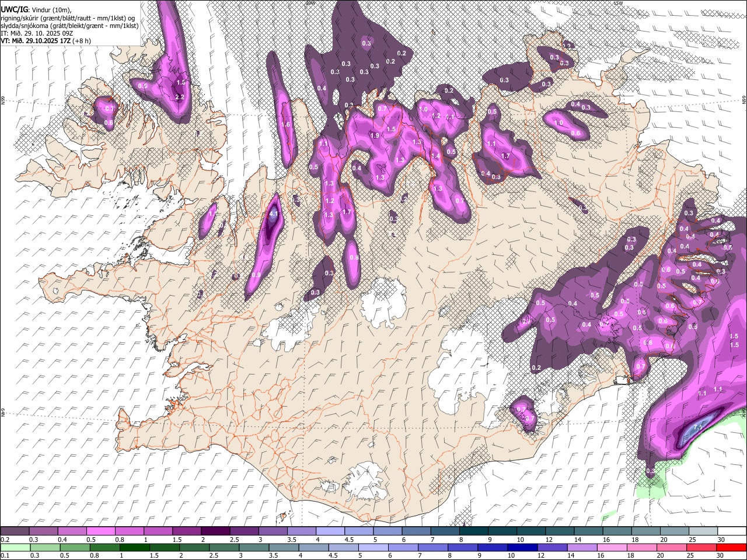Pick the white 30+ swatch ending the upper scale
Viewport: 747px width, 560px height.
732,531
